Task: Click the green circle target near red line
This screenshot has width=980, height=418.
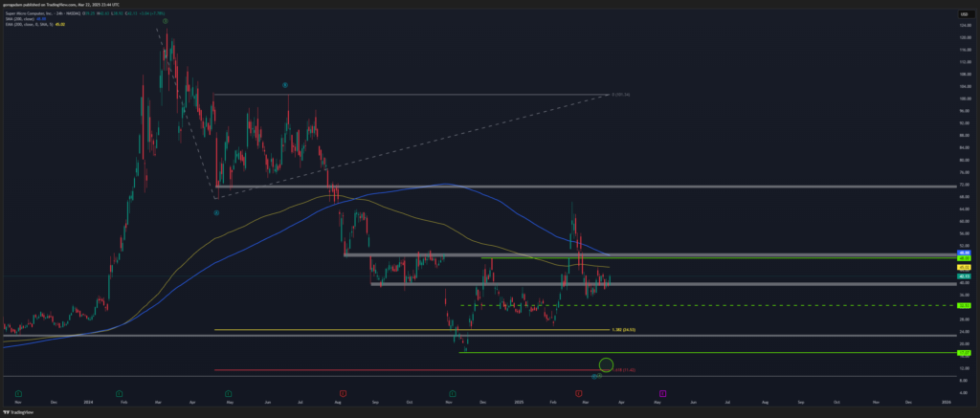Action: (605, 364)
